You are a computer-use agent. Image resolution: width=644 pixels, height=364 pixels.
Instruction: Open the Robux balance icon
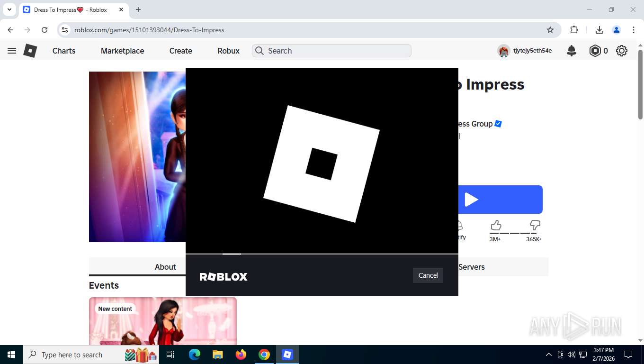pyautogui.click(x=595, y=51)
